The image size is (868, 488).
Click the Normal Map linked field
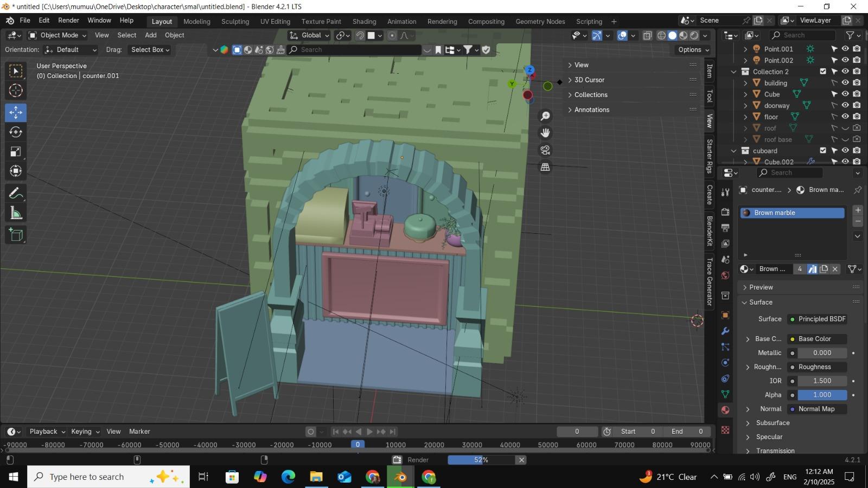(x=817, y=409)
